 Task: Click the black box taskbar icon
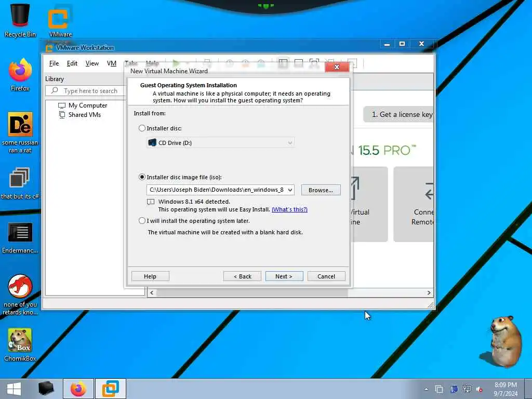click(46, 389)
